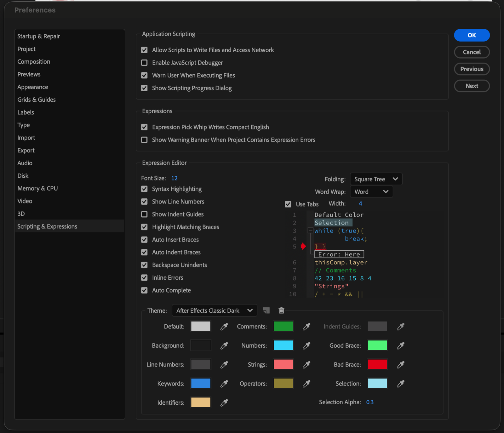Toggle Expression Pick Whip Writes Compact English

click(x=144, y=127)
